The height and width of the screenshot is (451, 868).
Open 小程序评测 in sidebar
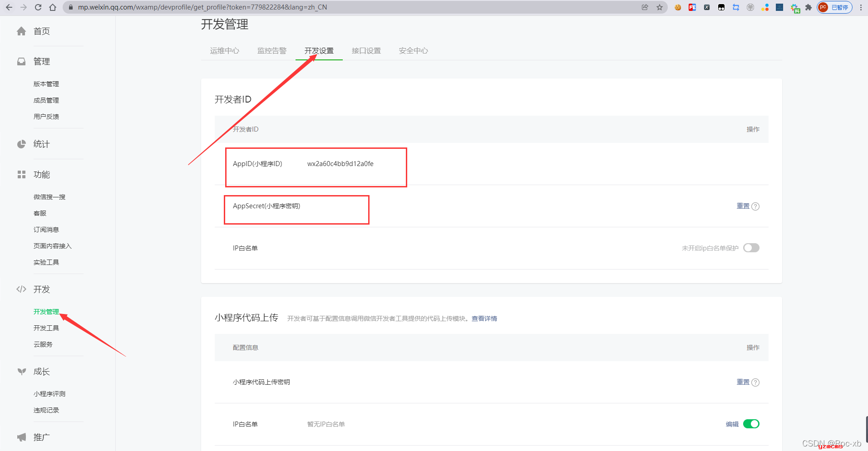[x=49, y=394]
